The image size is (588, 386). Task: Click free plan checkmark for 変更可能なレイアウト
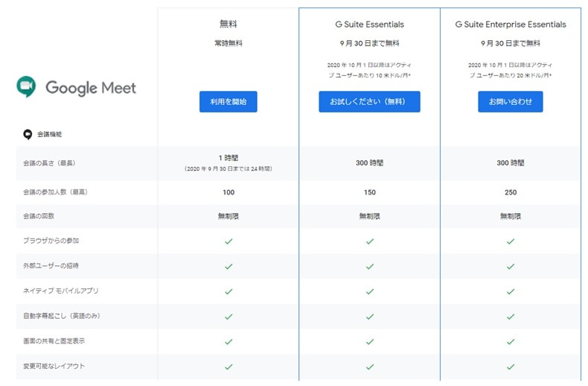pos(229,367)
